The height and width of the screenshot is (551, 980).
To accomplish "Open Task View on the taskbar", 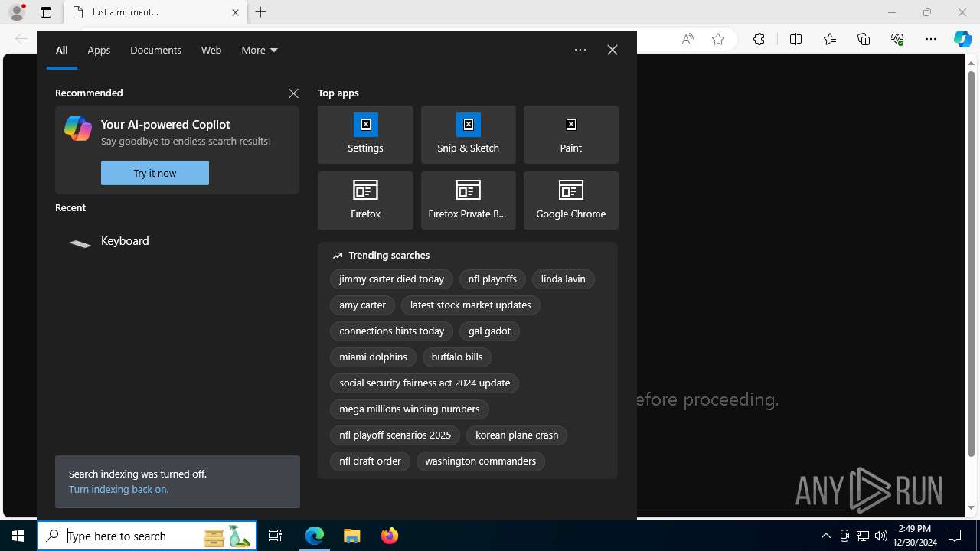I will coord(276,536).
